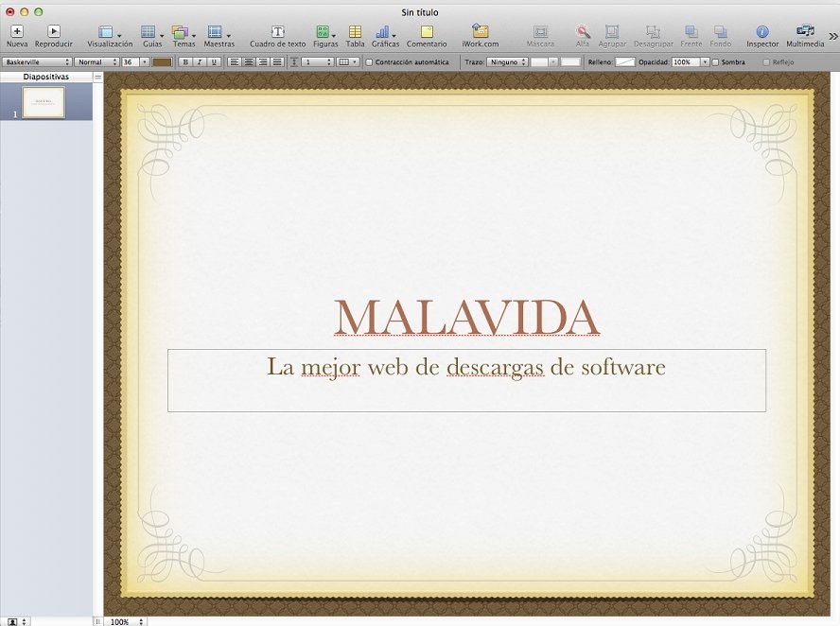This screenshot has height=626, width=840.
Task: Click the navigator resize handle beside Diapositivas
Action: (x=97, y=78)
